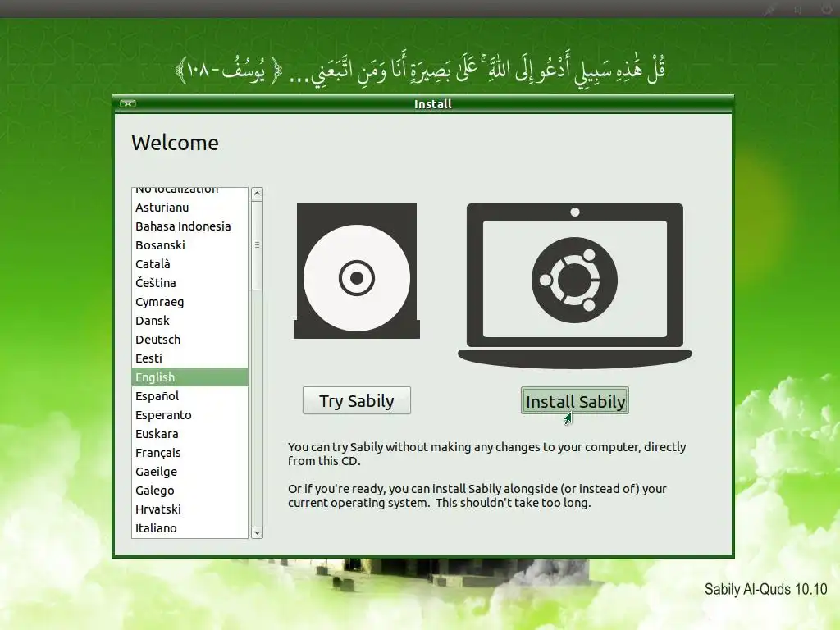Click the Install Sabily button
The width and height of the screenshot is (840, 630).
(575, 400)
